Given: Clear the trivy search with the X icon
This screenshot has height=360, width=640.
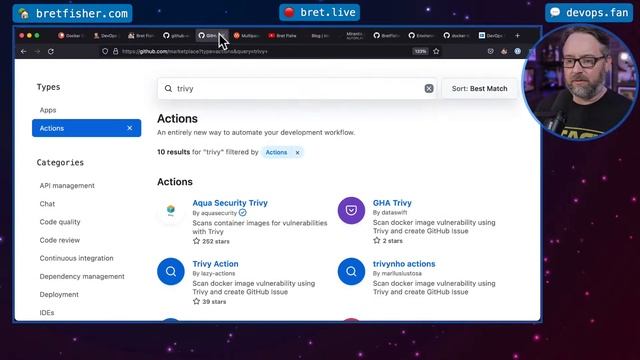Looking at the screenshot, I should tap(429, 88).
